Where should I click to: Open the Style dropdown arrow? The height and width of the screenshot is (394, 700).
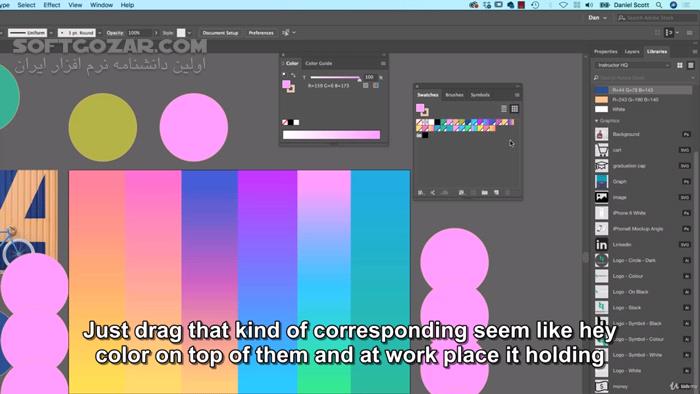[x=189, y=33]
